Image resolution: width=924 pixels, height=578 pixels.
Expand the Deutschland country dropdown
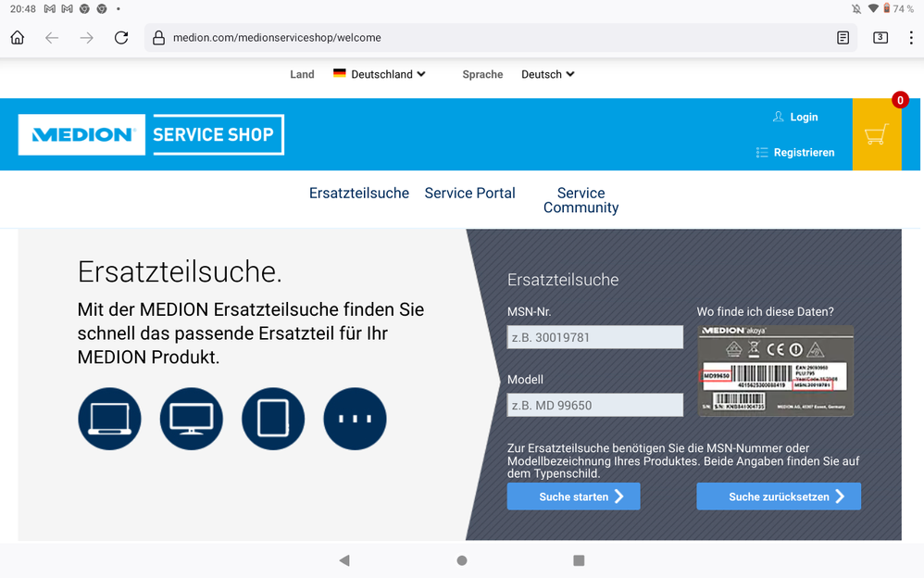(x=380, y=74)
